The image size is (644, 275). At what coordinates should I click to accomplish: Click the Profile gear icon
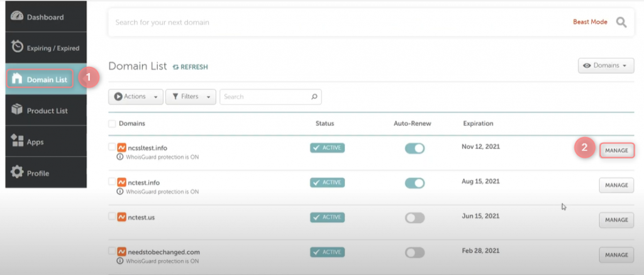tap(17, 172)
